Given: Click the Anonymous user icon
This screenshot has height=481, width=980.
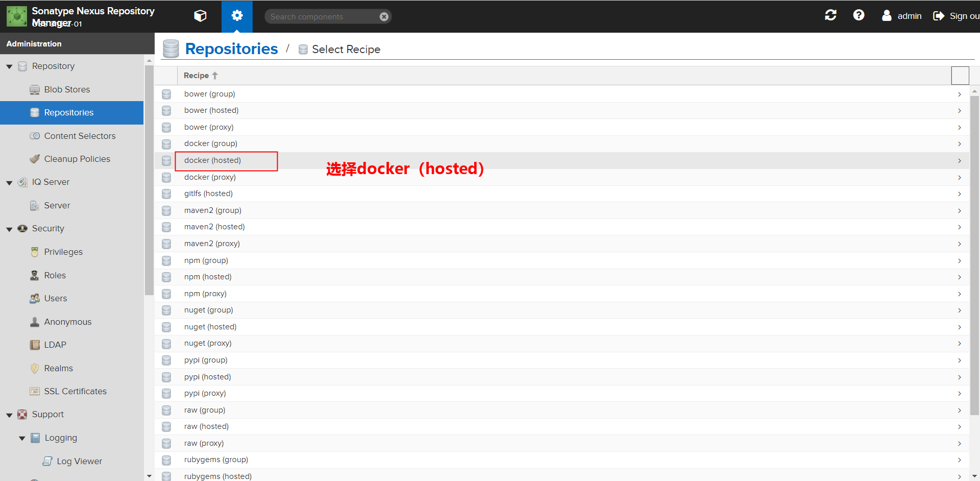Looking at the screenshot, I should coord(35,322).
